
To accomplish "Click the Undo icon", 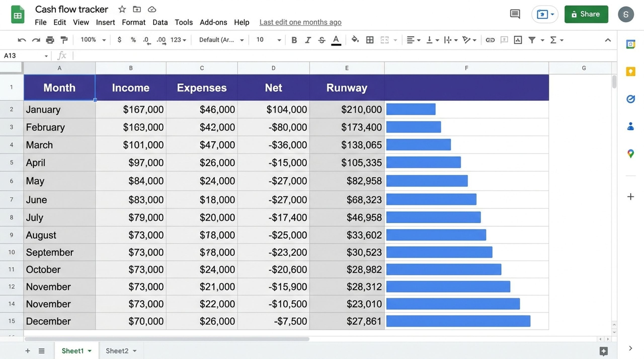I will (22, 40).
